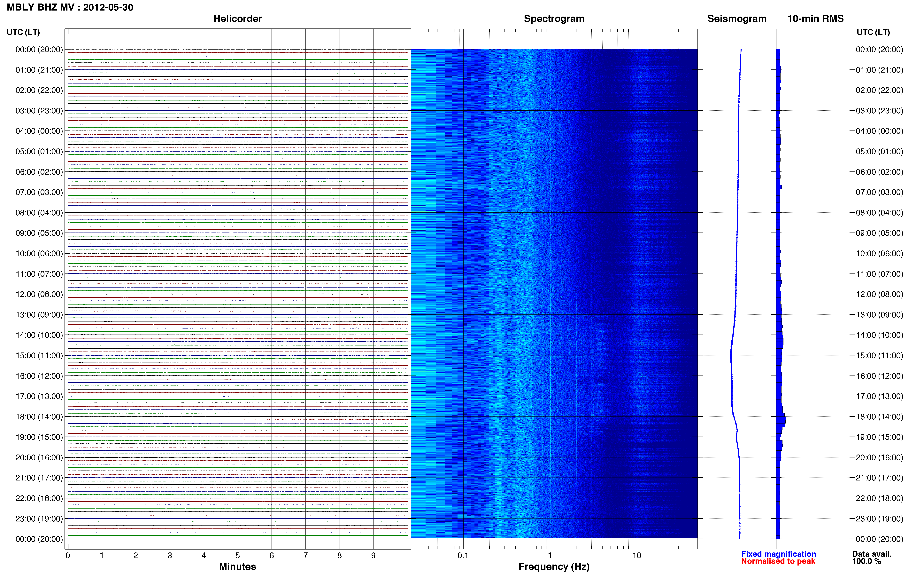Click '03:00 (23:00)' on the left time axis
The height and width of the screenshot is (578, 924).
click(x=39, y=110)
